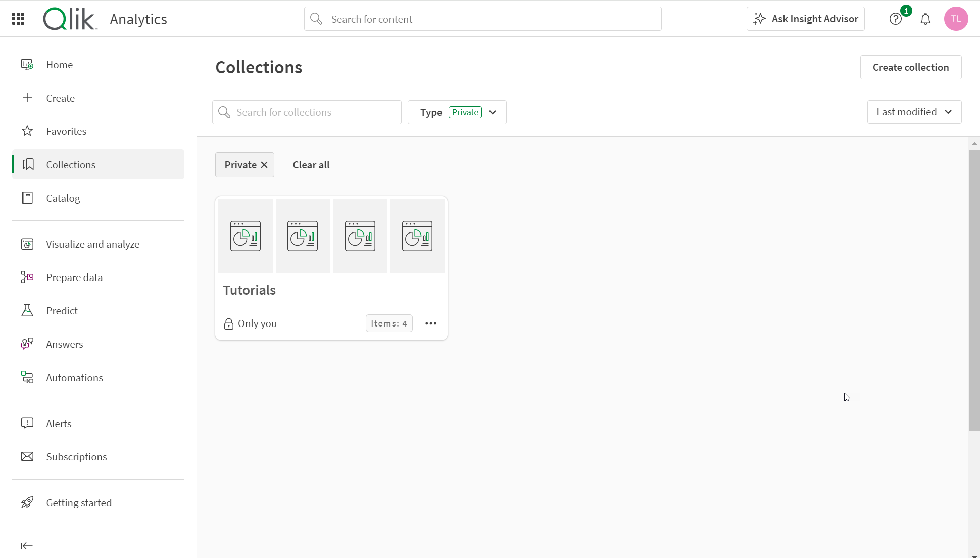
Task: Click the Home navigation item
Action: tap(59, 64)
